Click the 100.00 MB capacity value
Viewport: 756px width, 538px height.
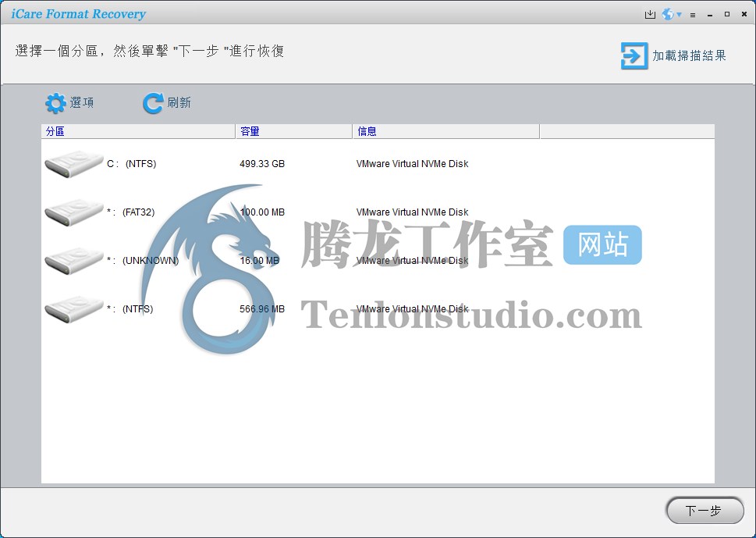coord(262,212)
